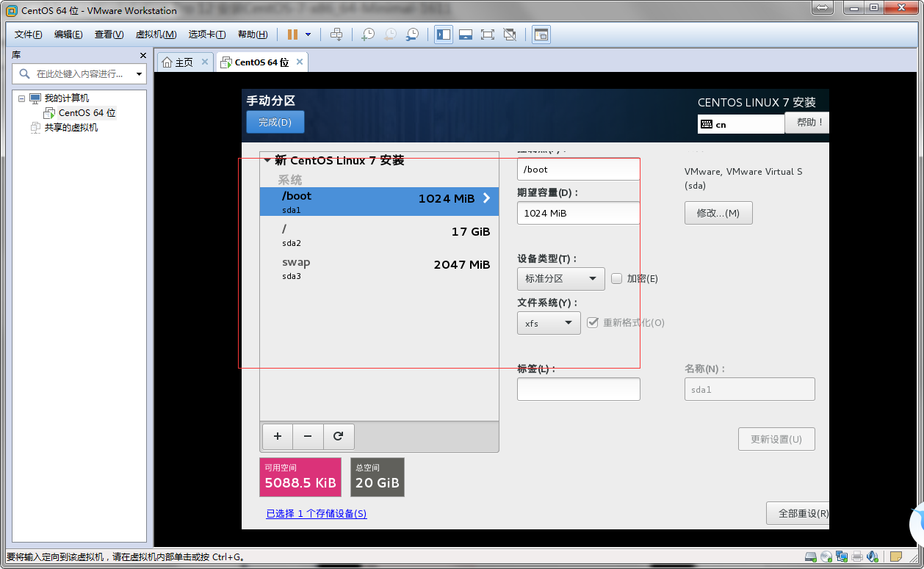Click the 完成(D) button

click(x=275, y=122)
